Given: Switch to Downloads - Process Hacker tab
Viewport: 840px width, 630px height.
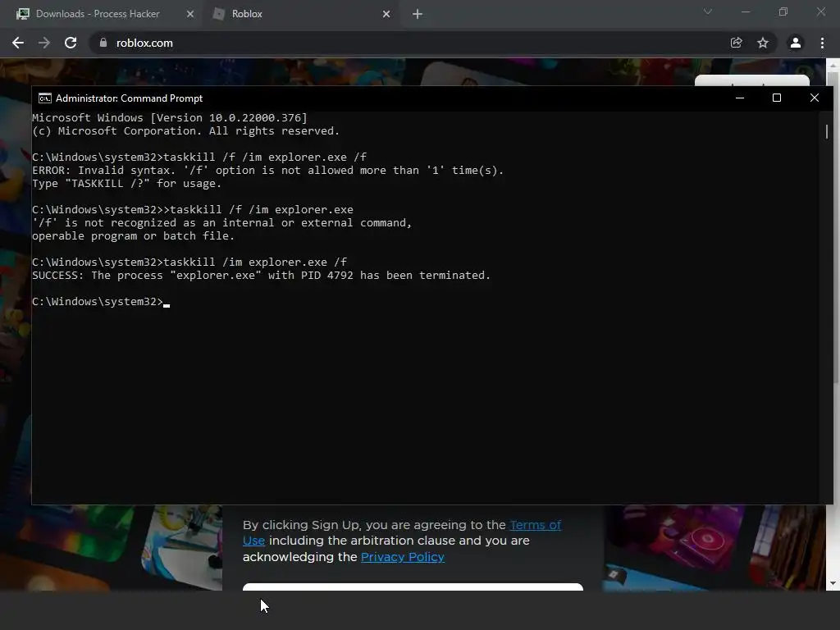Looking at the screenshot, I should pyautogui.click(x=98, y=14).
